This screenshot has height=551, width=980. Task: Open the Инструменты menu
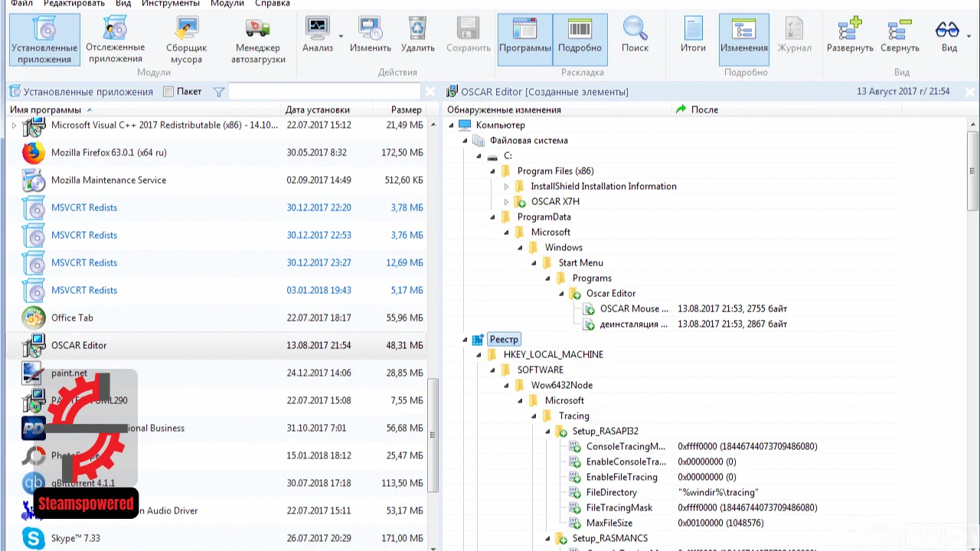pos(170,3)
